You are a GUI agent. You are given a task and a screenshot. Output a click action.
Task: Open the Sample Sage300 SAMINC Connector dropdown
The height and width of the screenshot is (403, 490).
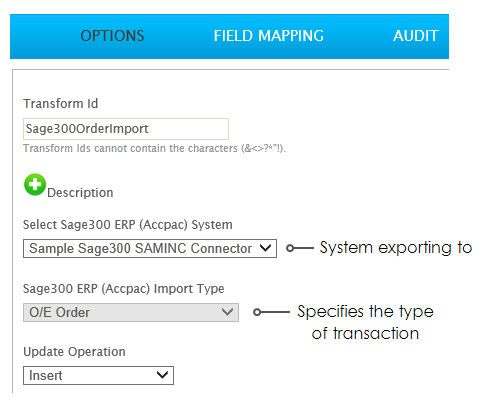coord(150,248)
